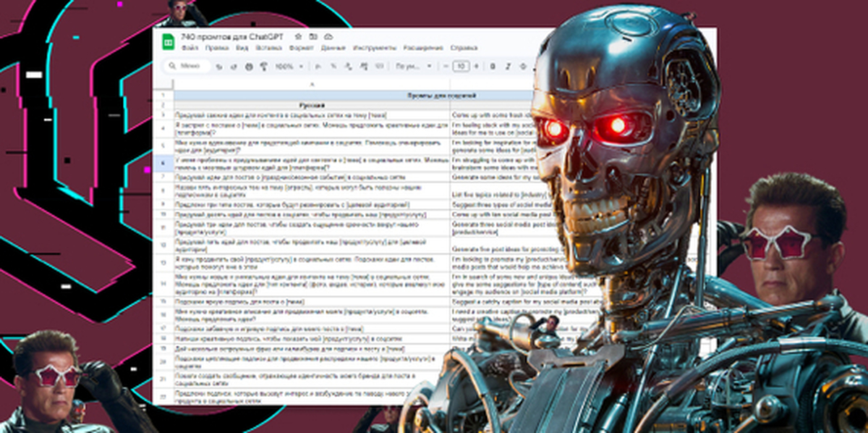Click the font size field showing 10
Viewport: 868px width, 433px height.
[x=461, y=66]
